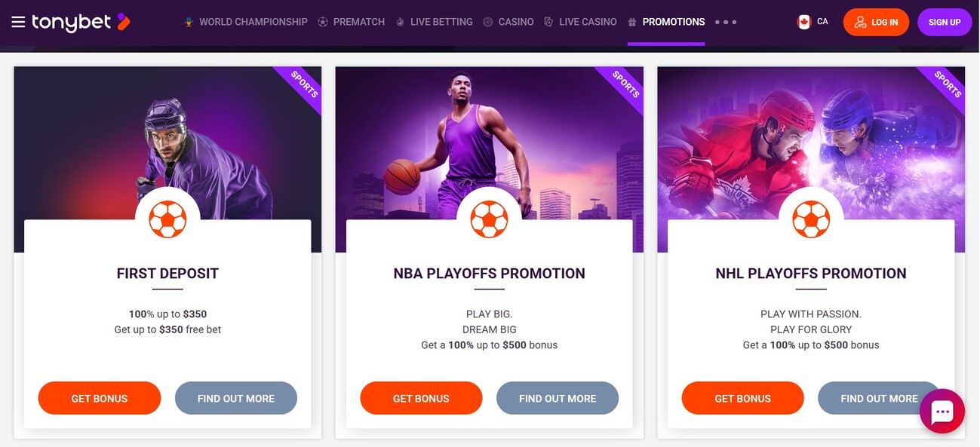Open the live chat bubble icon
The height and width of the screenshot is (447, 980).
click(x=942, y=411)
